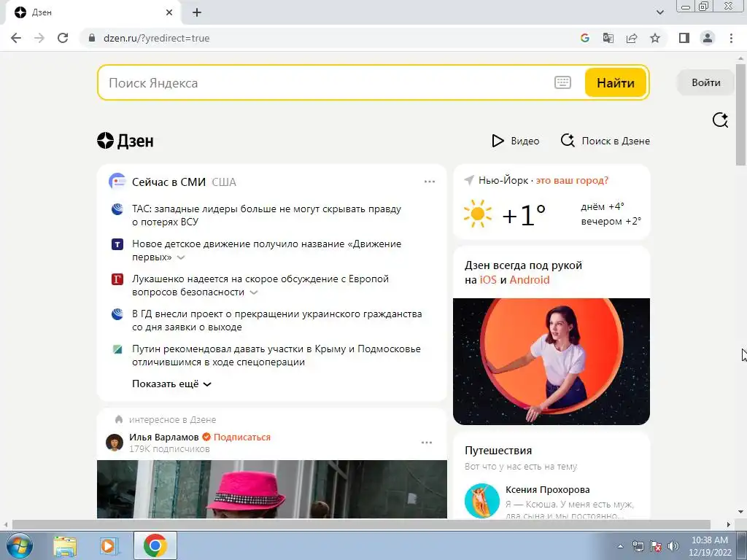
Task: Click the Дзен search icon below Войти
Action: (x=720, y=120)
